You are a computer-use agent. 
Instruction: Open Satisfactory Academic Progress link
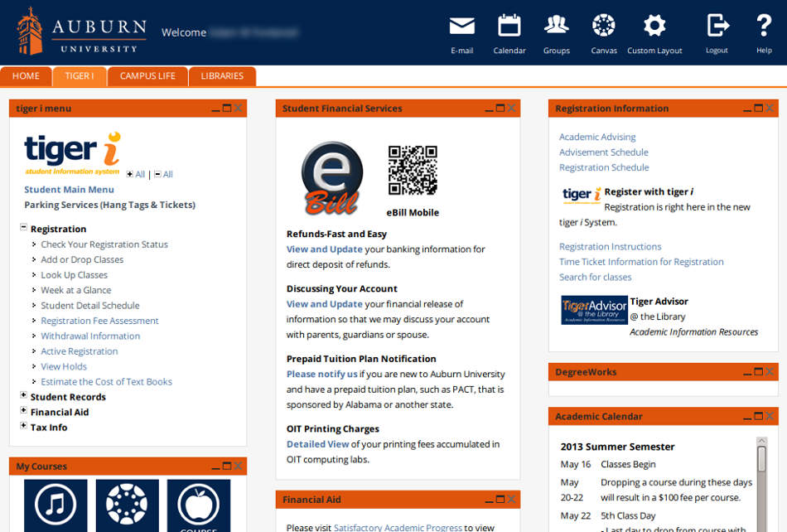tap(398, 527)
